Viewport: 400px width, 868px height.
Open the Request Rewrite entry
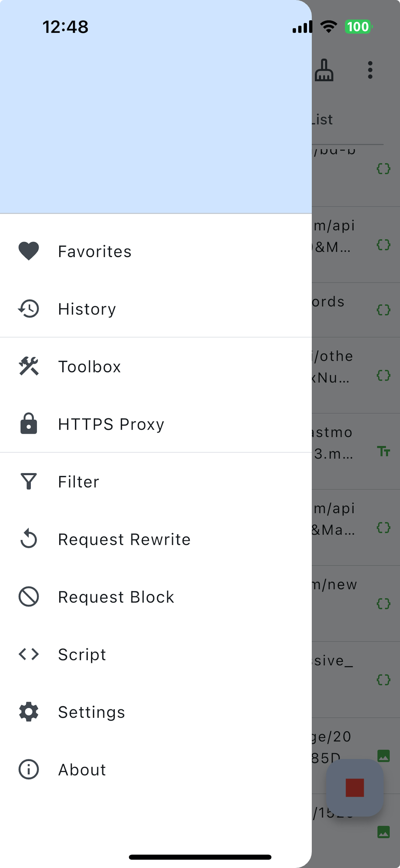click(124, 540)
